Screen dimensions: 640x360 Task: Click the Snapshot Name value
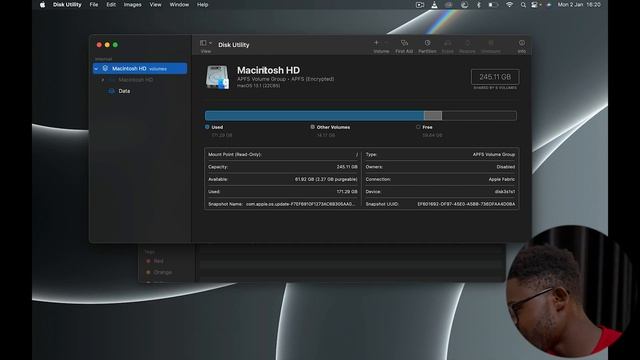[x=301, y=204]
